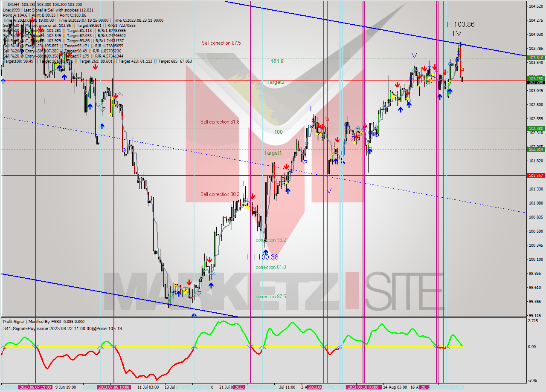Click the 104.520 price axis value
546x392 pixels.
pyautogui.click(x=535, y=6)
